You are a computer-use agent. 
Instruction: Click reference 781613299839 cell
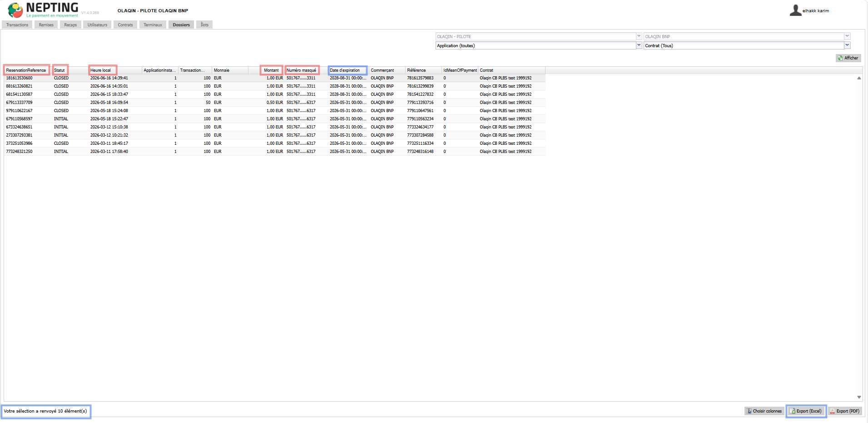tap(420, 86)
